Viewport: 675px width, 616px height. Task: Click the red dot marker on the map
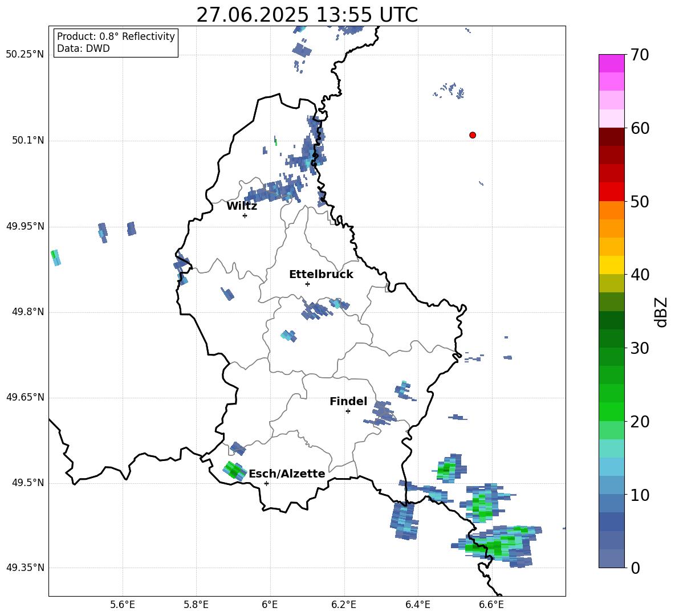pyautogui.click(x=472, y=135)
